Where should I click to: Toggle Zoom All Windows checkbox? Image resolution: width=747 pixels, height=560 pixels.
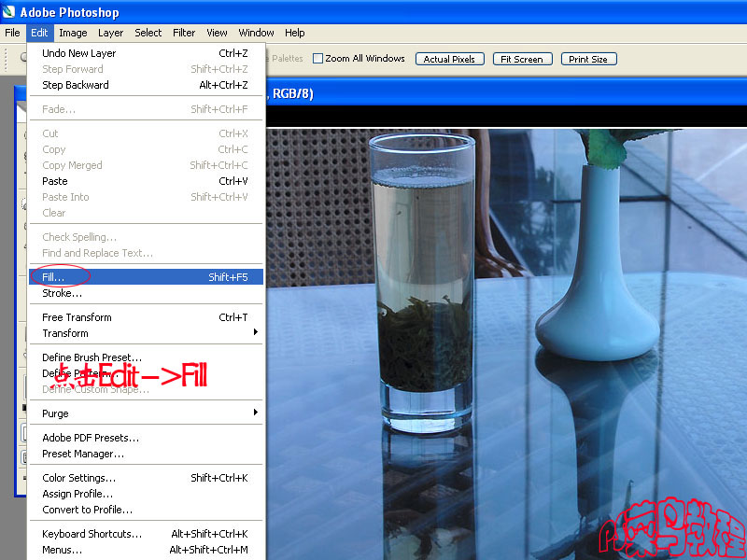[x=317, y=59]
